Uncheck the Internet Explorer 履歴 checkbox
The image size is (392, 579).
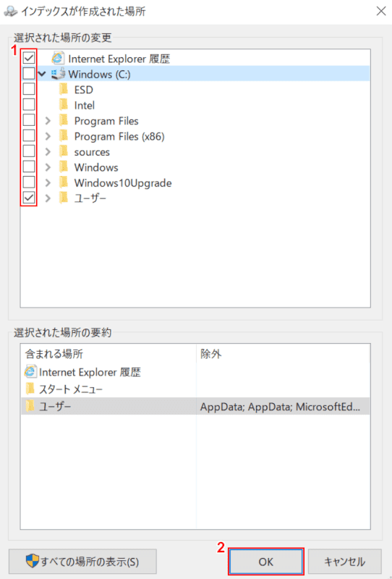29,58
